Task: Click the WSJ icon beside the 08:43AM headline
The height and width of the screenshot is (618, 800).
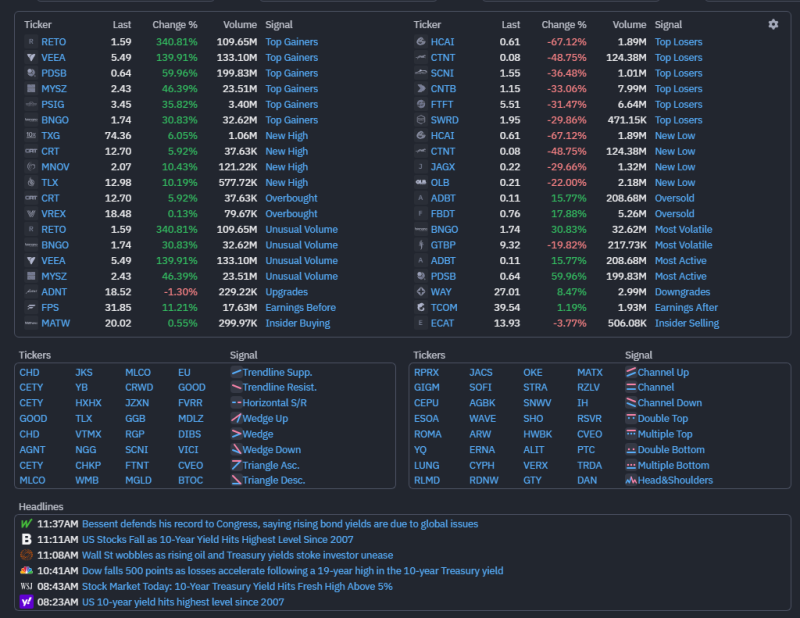Action: coord(27,586)
